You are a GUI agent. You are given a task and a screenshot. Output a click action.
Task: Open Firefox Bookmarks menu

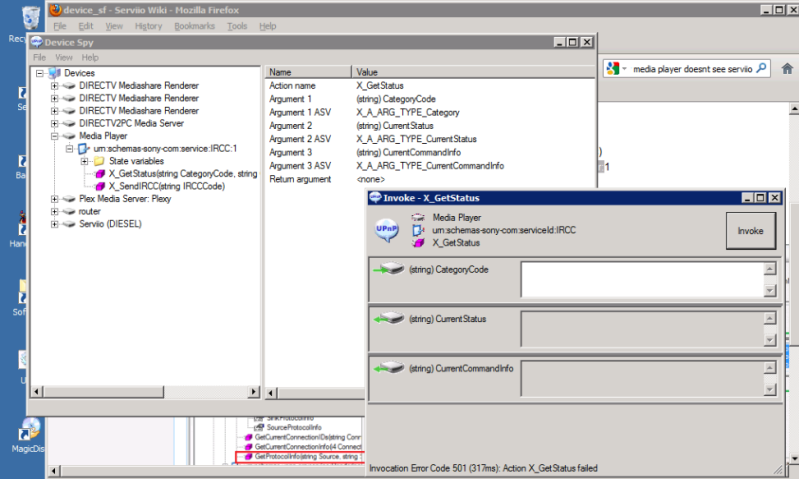click(x=194, y=26)
